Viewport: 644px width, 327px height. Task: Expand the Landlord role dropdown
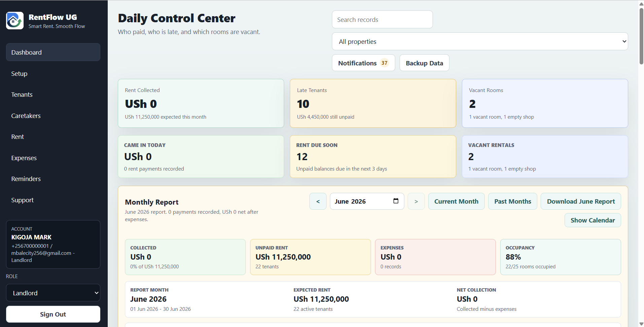(53, 293)
